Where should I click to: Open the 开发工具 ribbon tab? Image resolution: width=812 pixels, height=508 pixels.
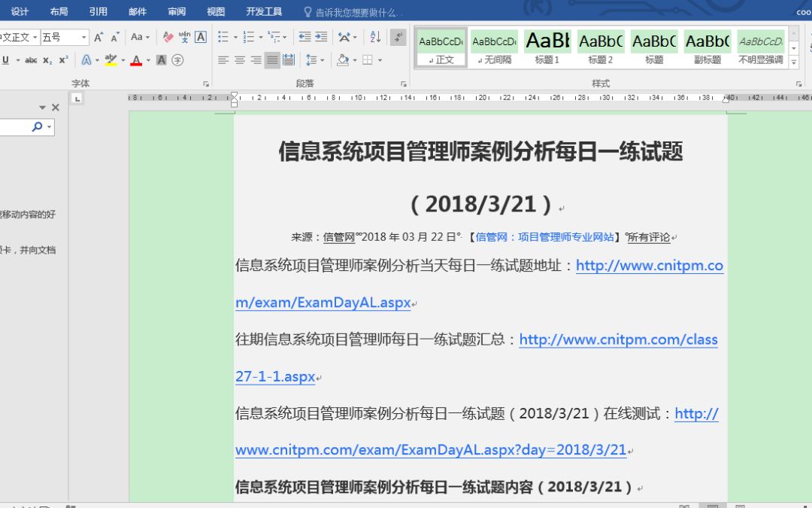click(x=265, y=11)
